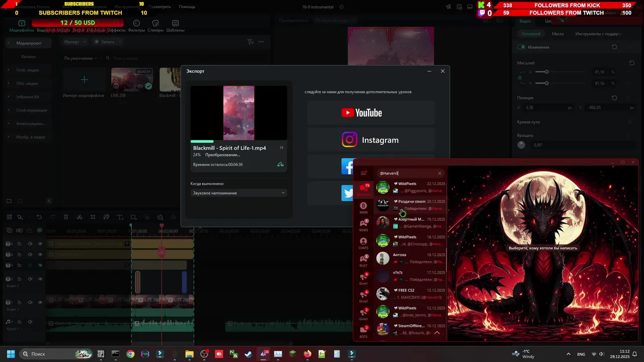Open the Звуковое напоминание dropdown
Screen dimensions: 644x362
tap(239, 193)
